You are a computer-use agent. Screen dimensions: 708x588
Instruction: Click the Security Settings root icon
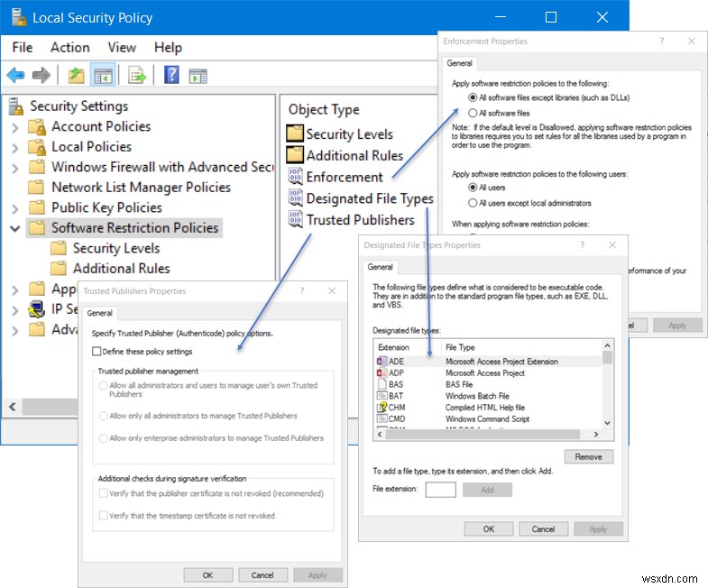[16, 106]
